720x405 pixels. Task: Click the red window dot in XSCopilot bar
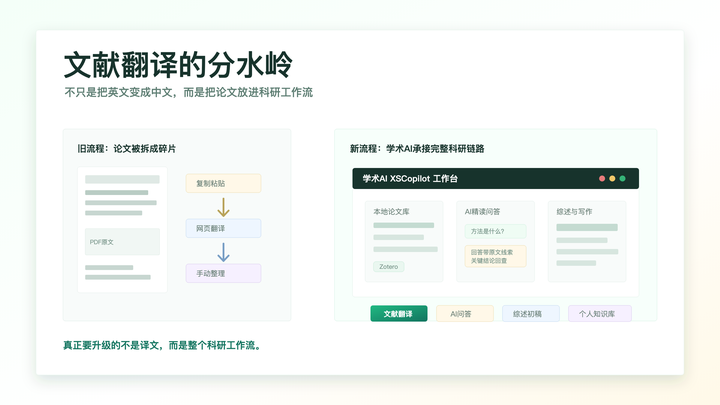[x=602, y=179]
